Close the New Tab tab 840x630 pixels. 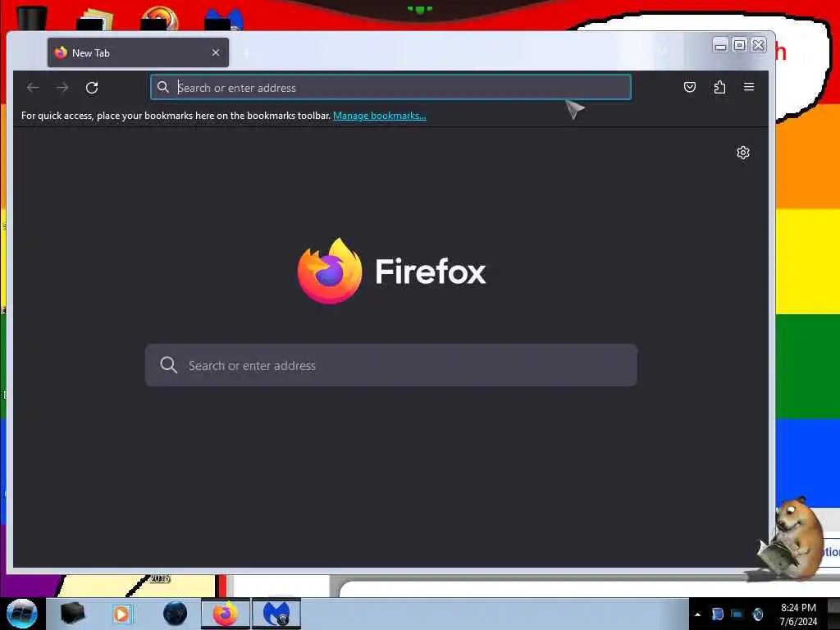(x=216, y=52)
